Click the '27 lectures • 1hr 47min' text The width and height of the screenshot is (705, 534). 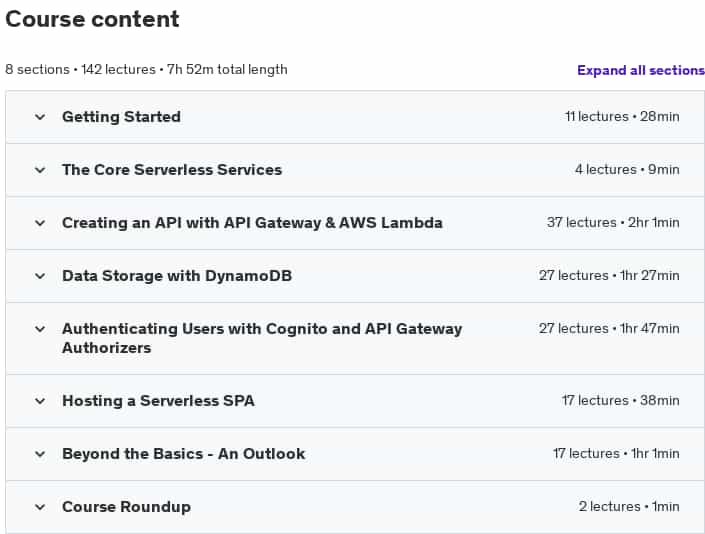pyautogui.click(x=609, y=329)
